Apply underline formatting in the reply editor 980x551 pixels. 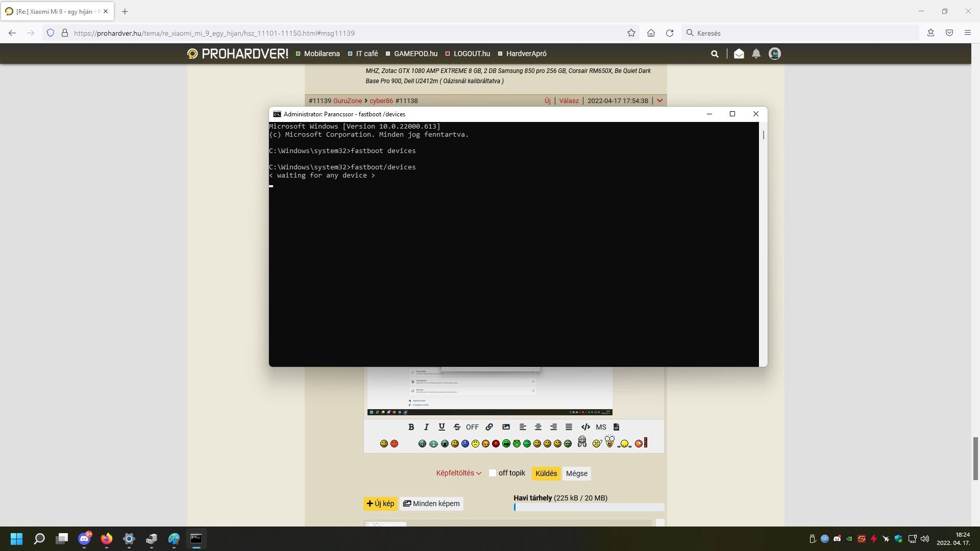point(442,427)
